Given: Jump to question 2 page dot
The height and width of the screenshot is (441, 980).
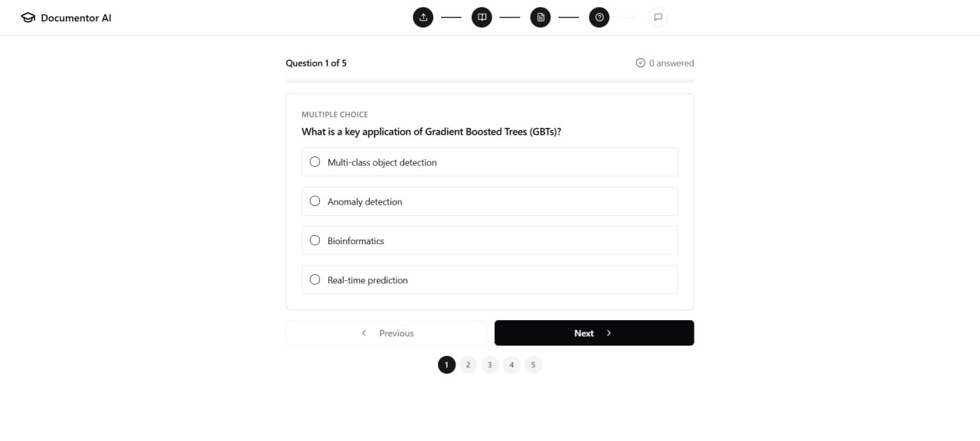Looking at the screenshot, I should pos(468,364).
